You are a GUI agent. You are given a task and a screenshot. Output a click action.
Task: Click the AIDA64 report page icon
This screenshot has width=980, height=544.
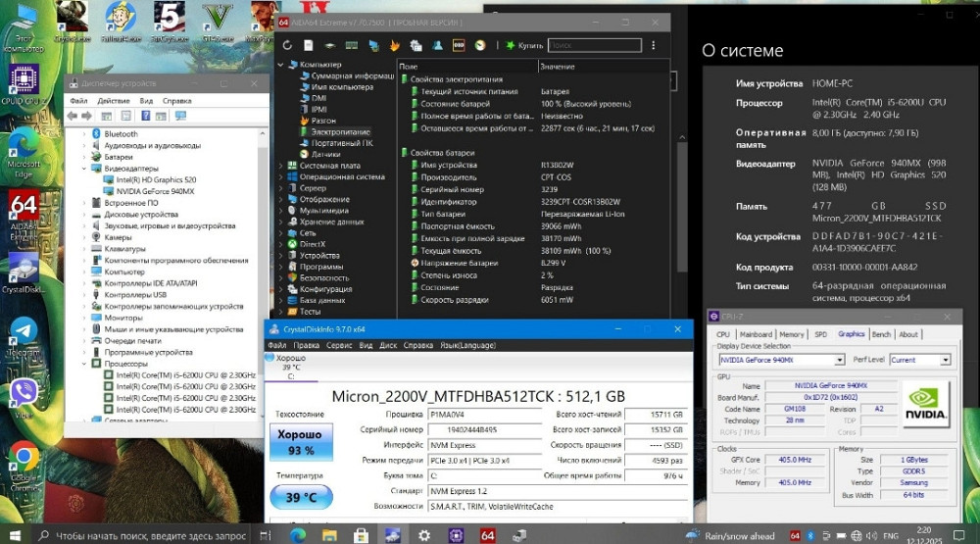(x=309, y=45)
